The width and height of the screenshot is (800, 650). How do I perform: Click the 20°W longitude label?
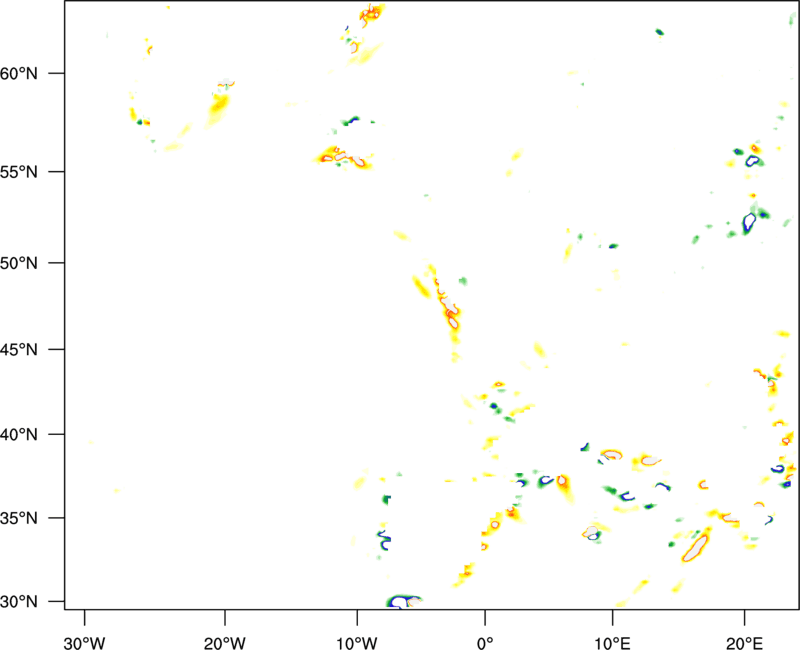pos(224,643)
